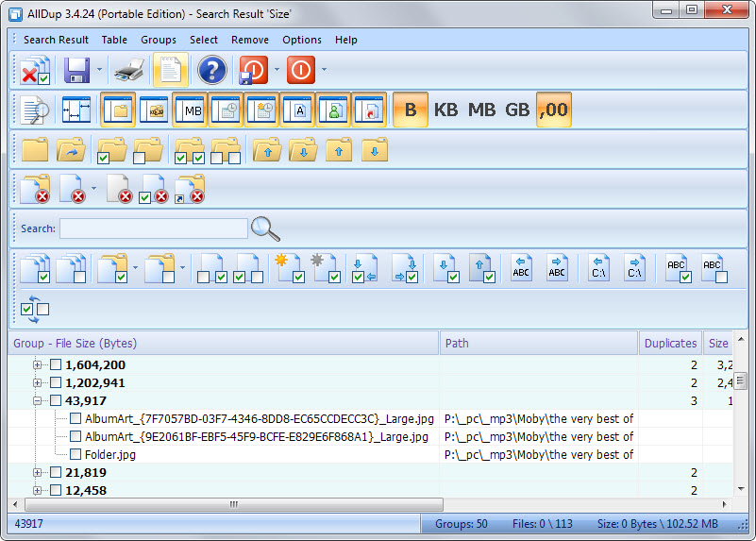
Task: Check the 1,202,941 group checkbox
Action: (x=56, y=382)
